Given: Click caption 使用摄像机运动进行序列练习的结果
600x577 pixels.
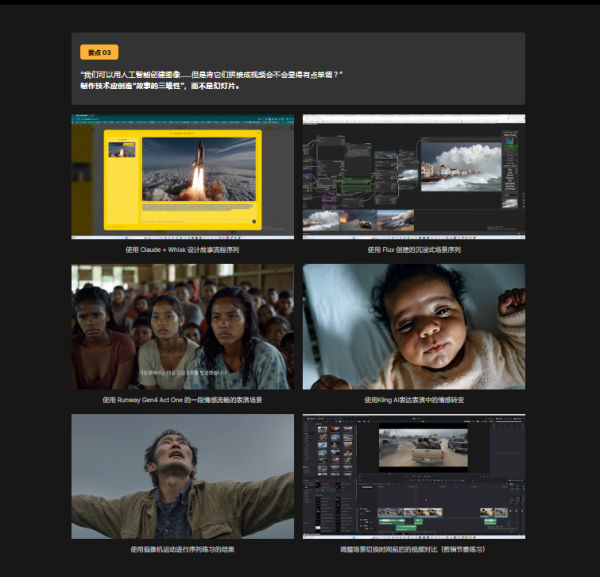Looking at the screenshot, I should coord(182,549).
